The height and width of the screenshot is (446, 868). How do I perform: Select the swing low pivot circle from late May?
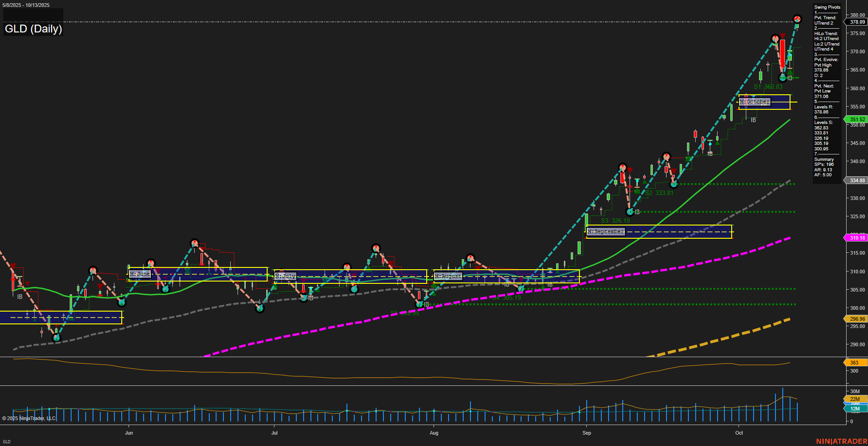click(56, 338)
